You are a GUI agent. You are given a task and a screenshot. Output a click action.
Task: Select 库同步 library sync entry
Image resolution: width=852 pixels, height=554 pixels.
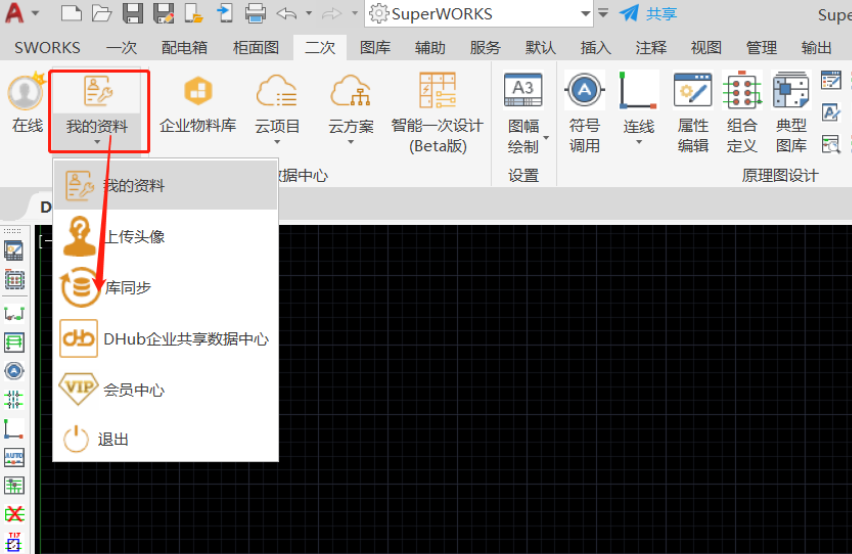tap(166, 287)
